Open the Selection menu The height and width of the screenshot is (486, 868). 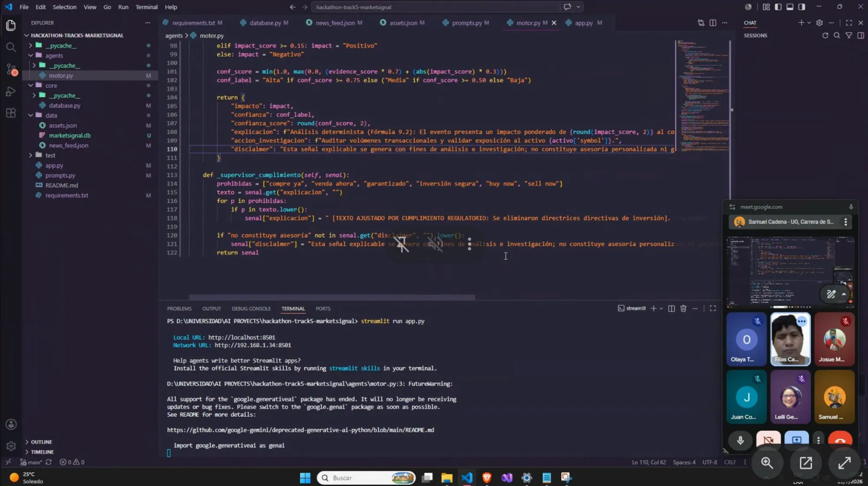(x=64, y=7)
